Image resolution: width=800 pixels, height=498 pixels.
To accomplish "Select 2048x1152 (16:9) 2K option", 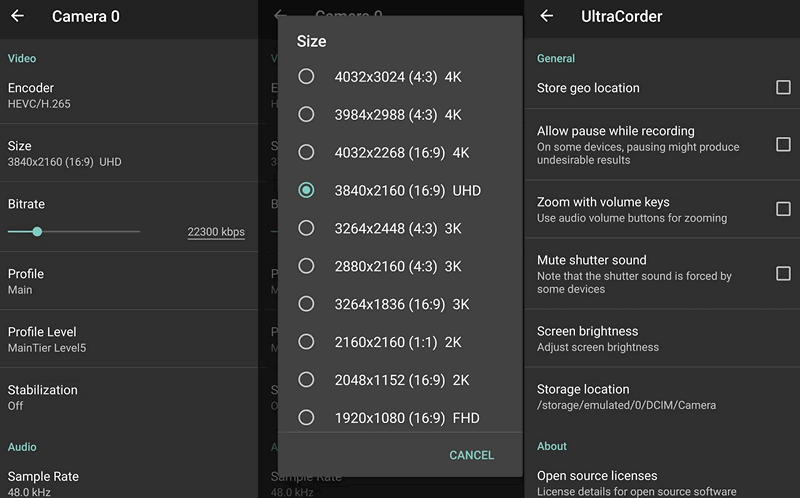I will [x=401, y=380].
